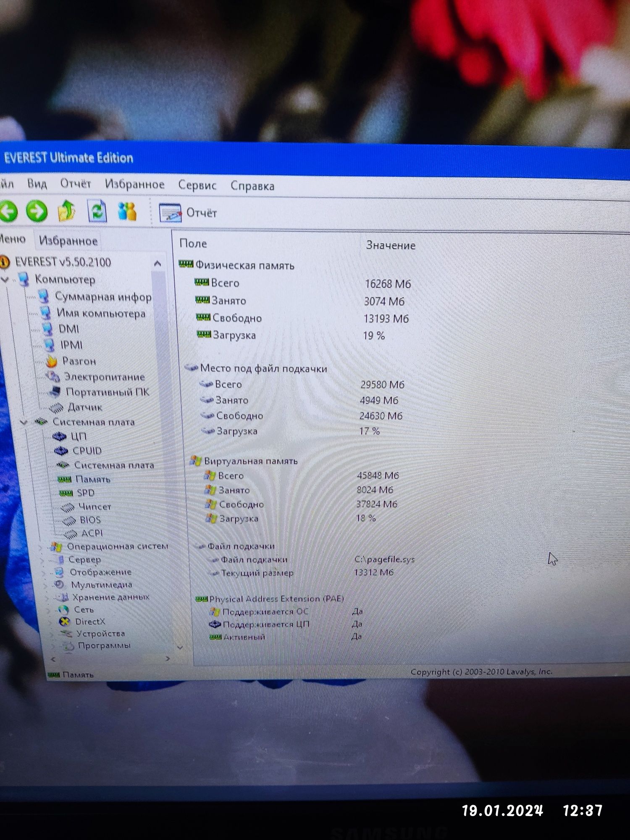Collapse the Компьютер tree node
This screenshot has height=840, width=630.
(x=5, y=279)
